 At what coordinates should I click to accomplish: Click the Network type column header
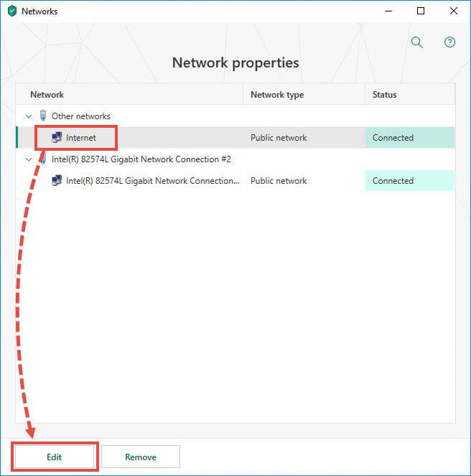click(304, 95)
